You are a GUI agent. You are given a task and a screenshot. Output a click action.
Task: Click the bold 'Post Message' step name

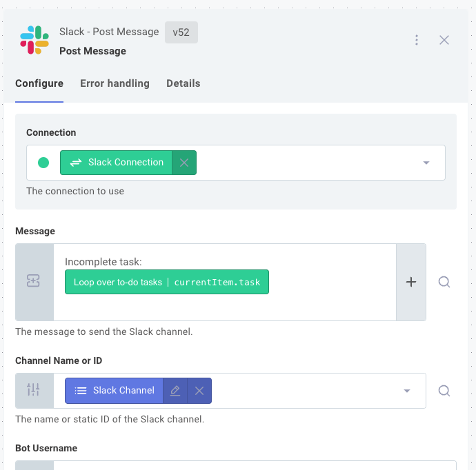click(92, 51)
